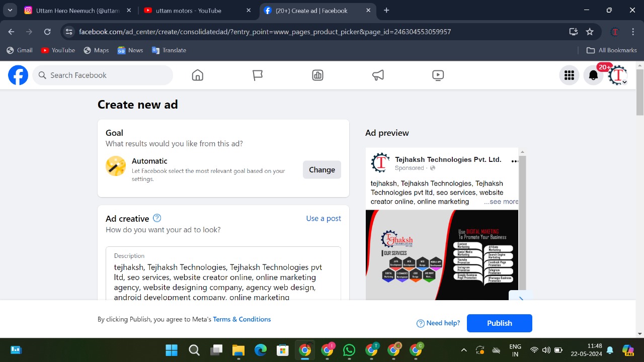Click the browser Reload icon
The image size is (644, 362).
(47, 32)
